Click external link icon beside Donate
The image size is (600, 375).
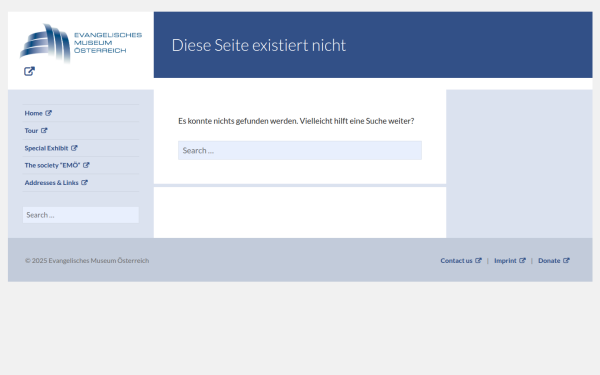point(566,261)
